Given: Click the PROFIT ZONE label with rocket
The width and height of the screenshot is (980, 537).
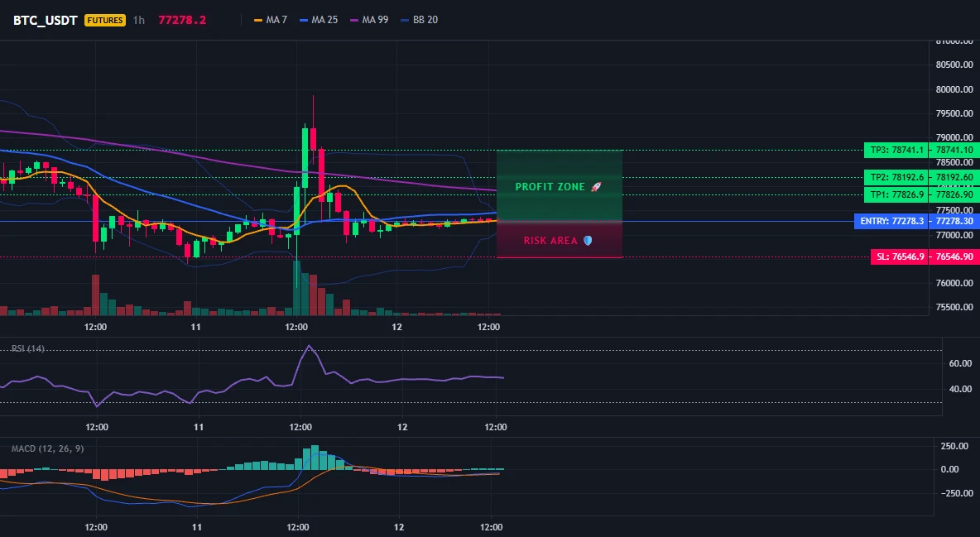Looking at the screenshot, I should pos(558,187).
